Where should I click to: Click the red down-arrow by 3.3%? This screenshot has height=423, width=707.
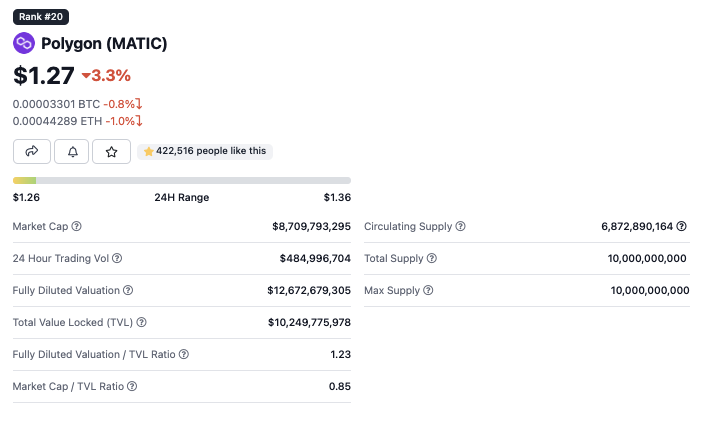86,75
